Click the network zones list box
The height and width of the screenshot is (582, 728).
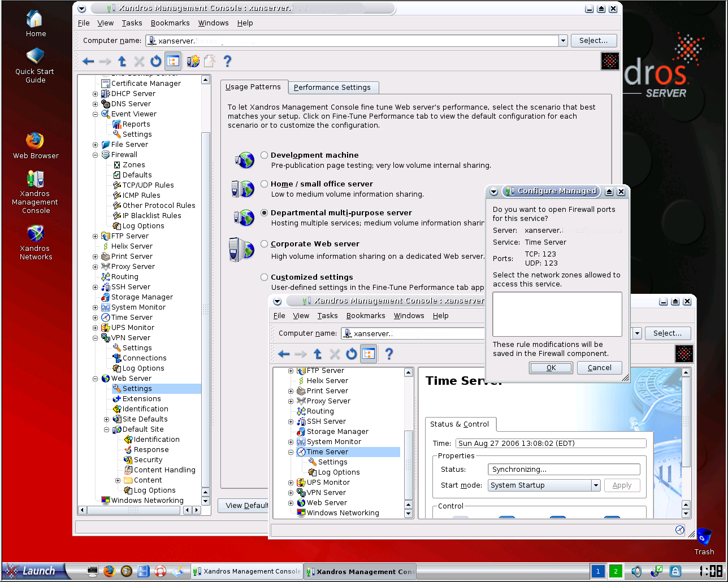[x=557, y=314]
